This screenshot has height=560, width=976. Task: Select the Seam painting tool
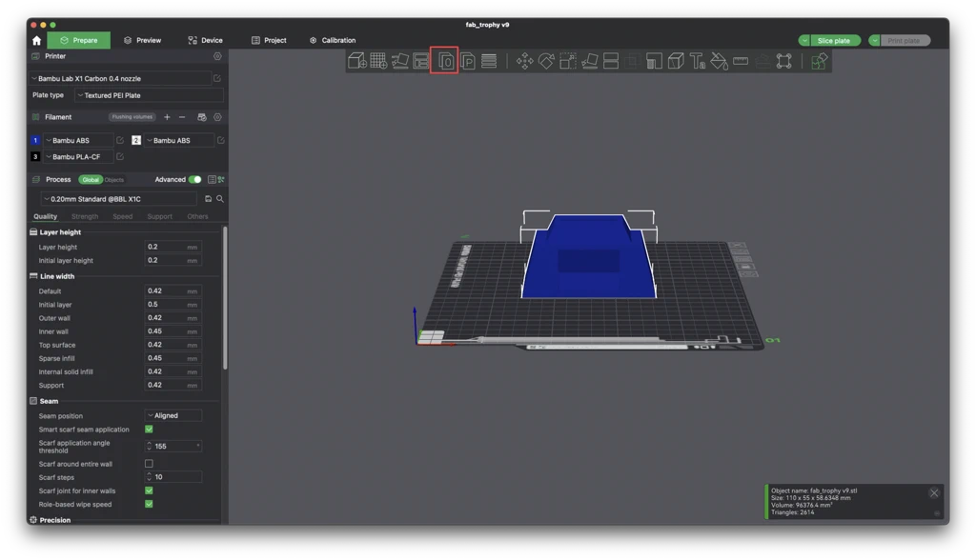coord(676,61)
